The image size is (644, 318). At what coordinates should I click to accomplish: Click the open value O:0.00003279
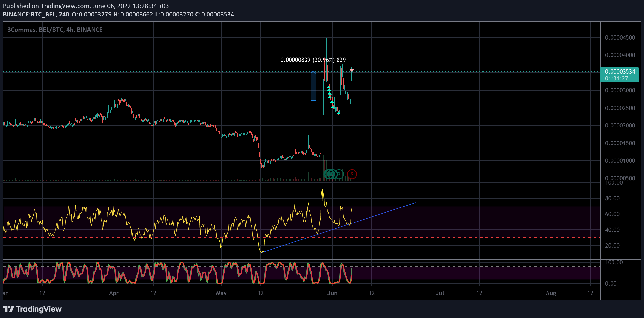[92, 14]
